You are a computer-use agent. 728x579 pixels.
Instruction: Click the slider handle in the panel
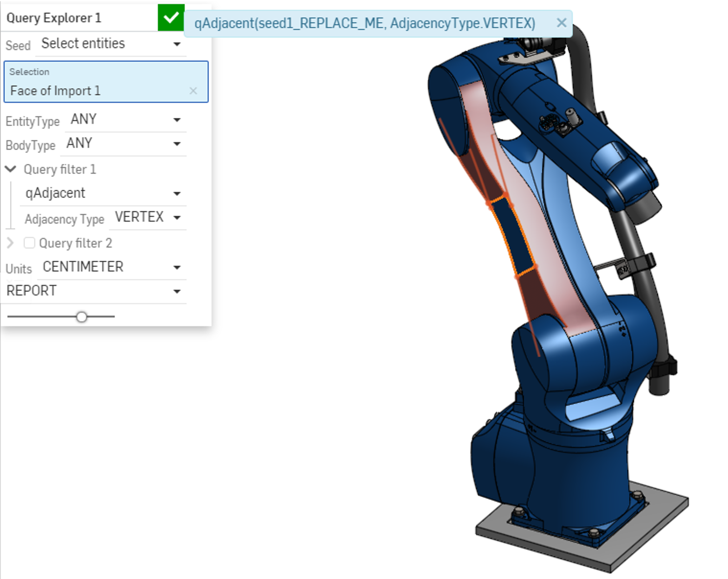pos(81,317)
